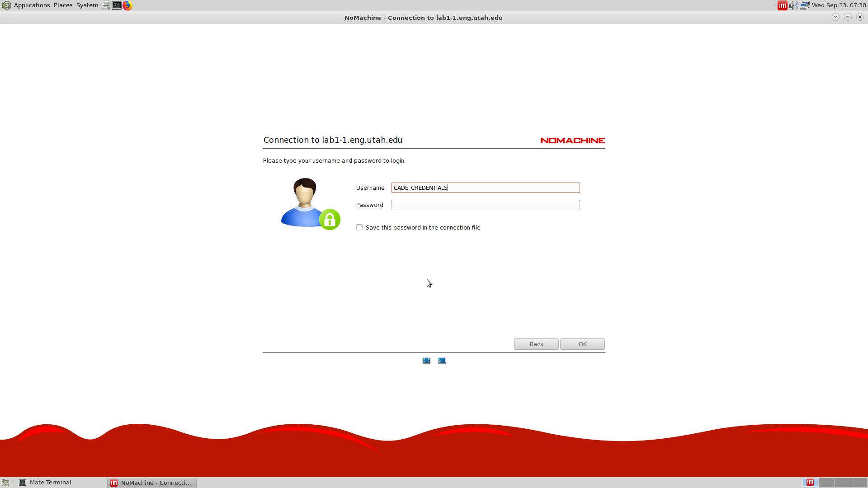
Task: Select the NoMachine - Connecti... taskbar window
Action: tap(152, 483)
